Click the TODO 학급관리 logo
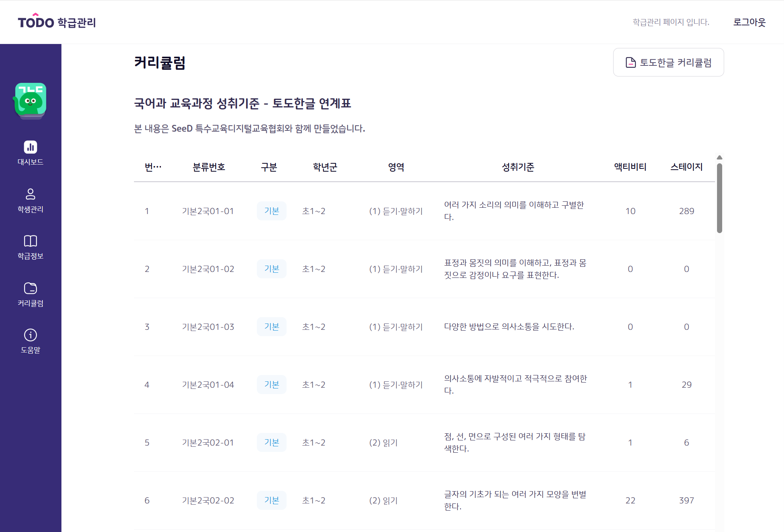 (57, 22)
